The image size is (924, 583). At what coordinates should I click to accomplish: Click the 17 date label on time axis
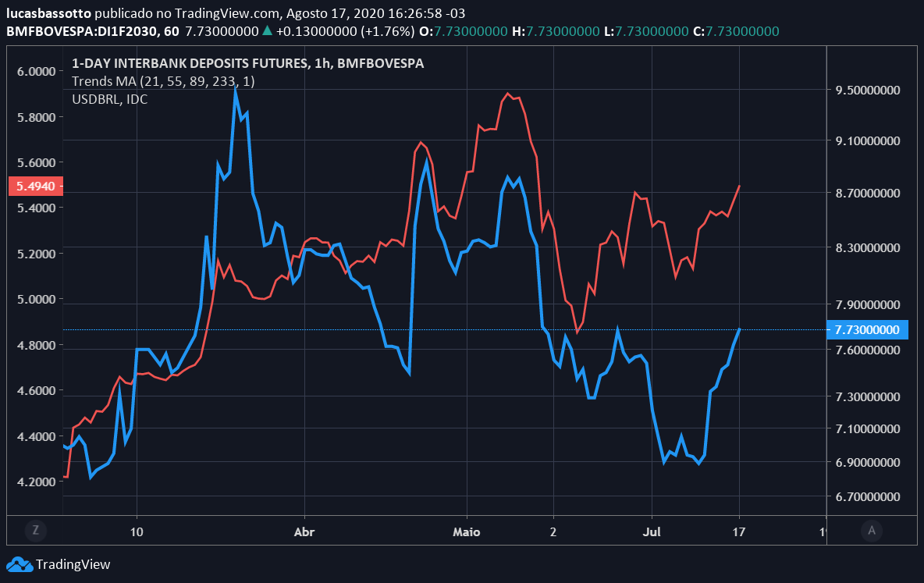pyautogui.click(x=738, y=531)
